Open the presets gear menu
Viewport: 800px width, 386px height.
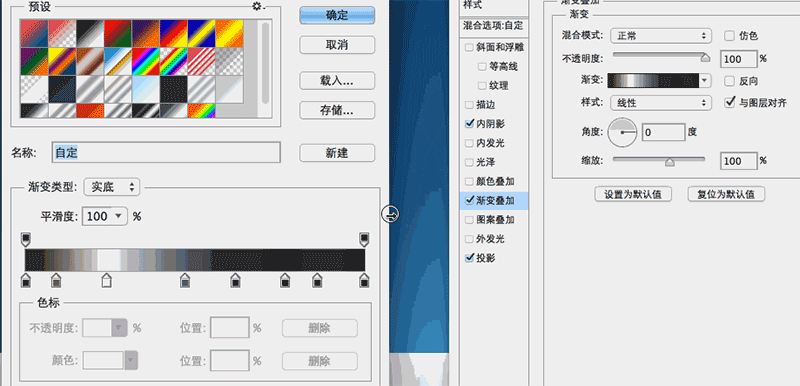[258, 6]
